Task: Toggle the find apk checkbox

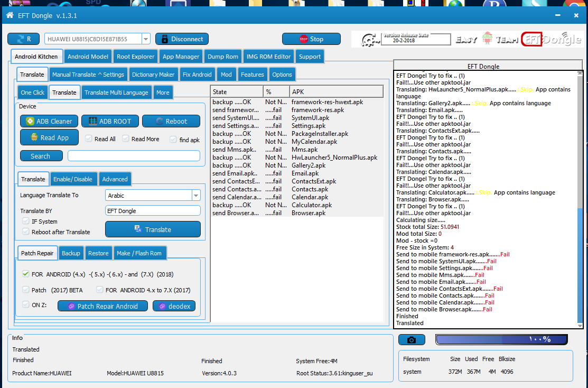Action: click(x=173, y=139)
